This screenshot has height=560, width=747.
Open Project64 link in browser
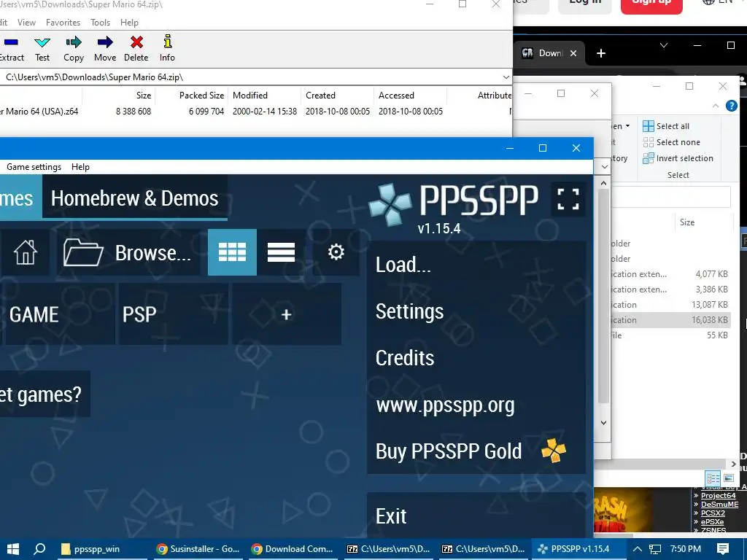pyautogui.click(x=719, y=496)
